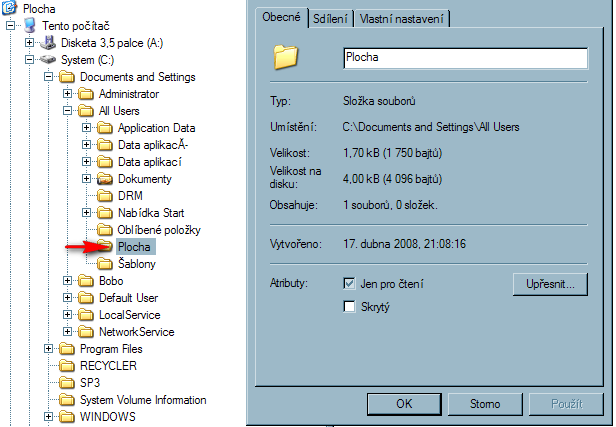Click the Tento počítač computer icon
Image resolution: width=616 pixels, height=427 pixels.
(29, 25)
